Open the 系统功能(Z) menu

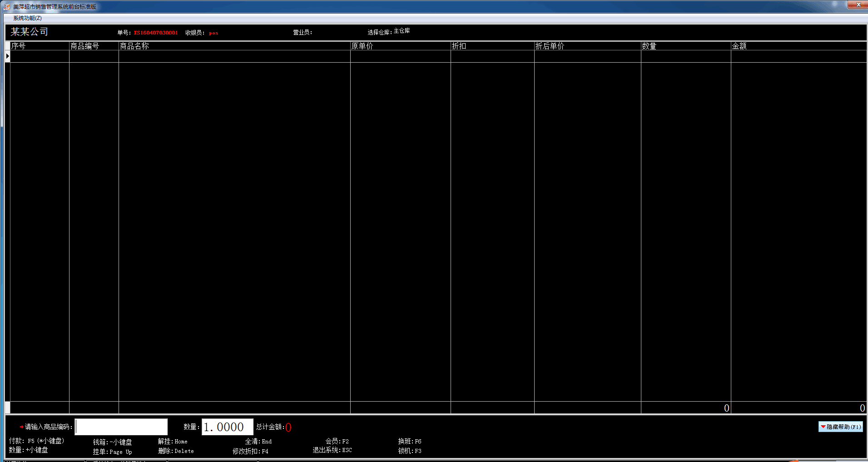click(27, 18)
